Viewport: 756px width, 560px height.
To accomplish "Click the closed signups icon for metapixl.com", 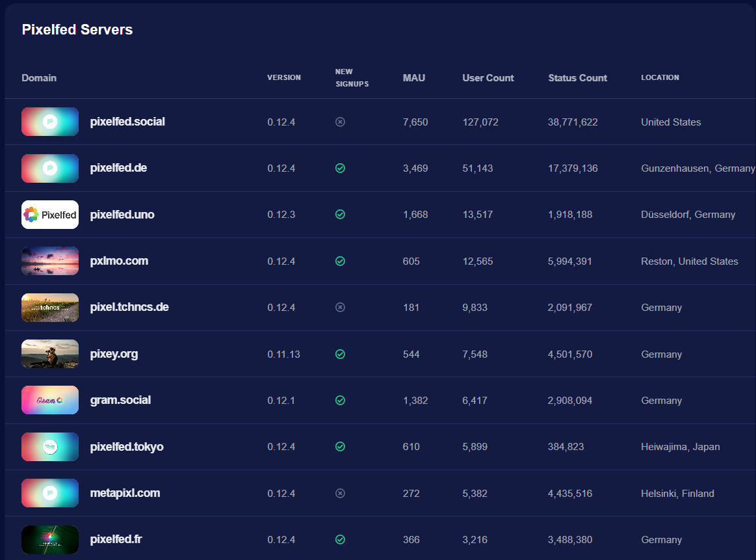I will coord(341,494).
